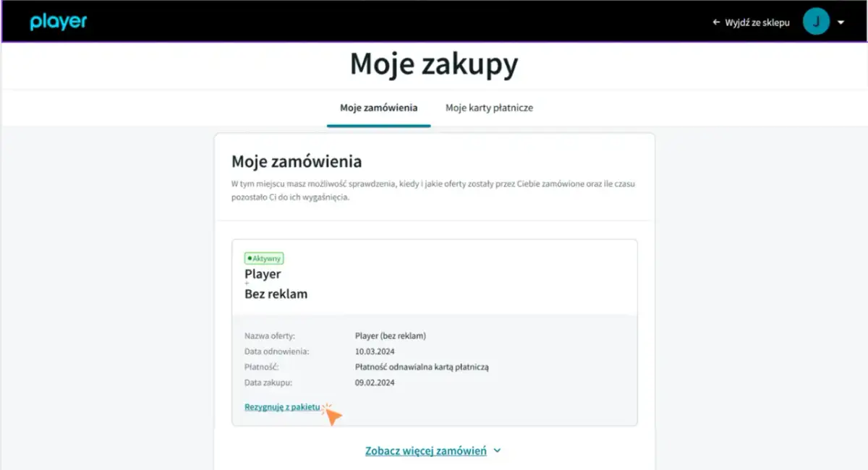Click the green dot in the Aktywny badge
The height and width of the screenshot is (470, 868).
tap(250, 257)
